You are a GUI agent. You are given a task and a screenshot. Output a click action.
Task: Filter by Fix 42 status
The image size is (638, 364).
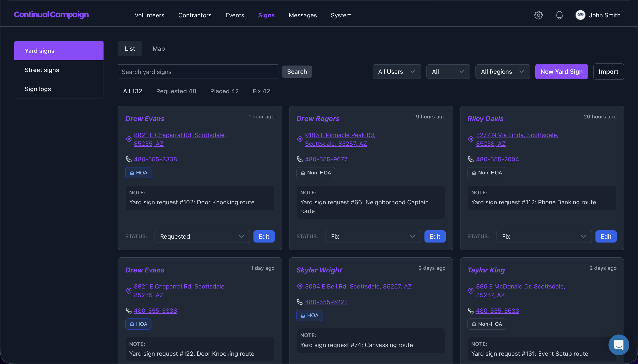click(x=261, y=91)
